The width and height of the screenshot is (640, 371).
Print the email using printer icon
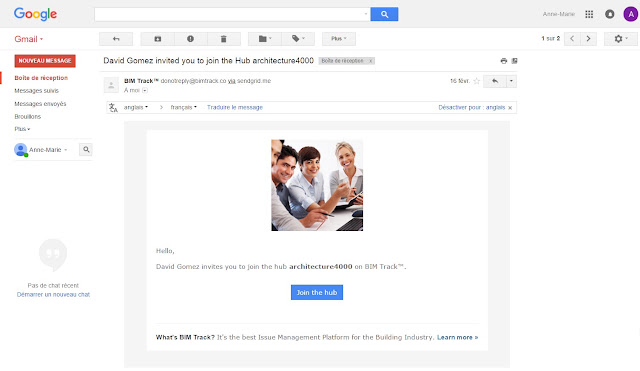pyautogui.click(x=504, y=61)
